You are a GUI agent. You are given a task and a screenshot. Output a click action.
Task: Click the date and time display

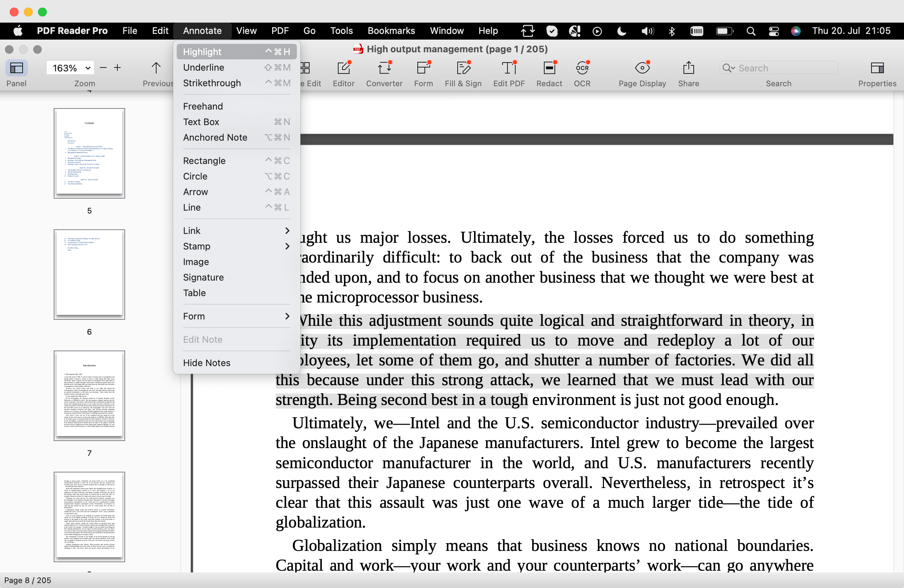[851, 31]
